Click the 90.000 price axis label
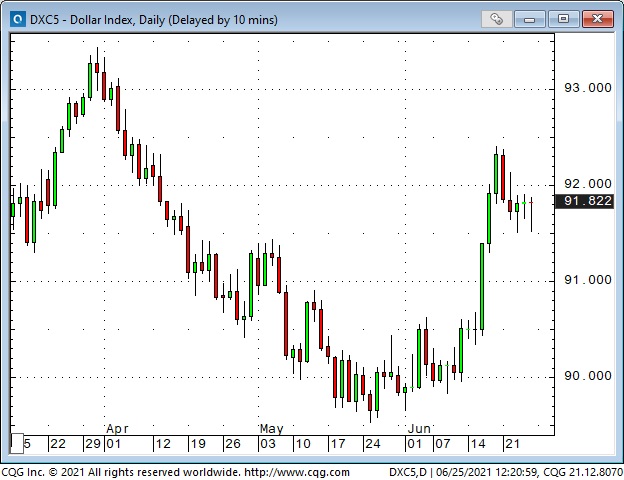This screenshot has width=624, height=480. coord(588,375)
